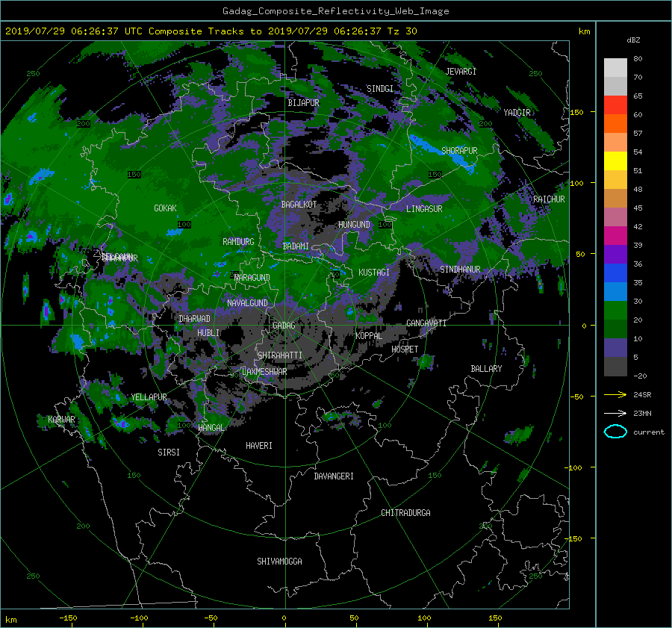
Task: Click the white 23MN arrow legend icon
Action: coord(615,413)
